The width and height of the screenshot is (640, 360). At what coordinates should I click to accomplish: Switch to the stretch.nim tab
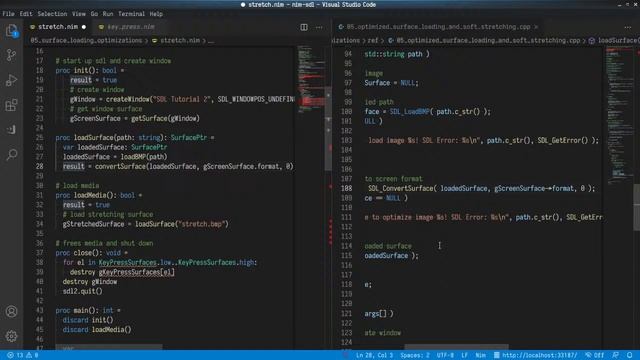click(x=58, y=27)
